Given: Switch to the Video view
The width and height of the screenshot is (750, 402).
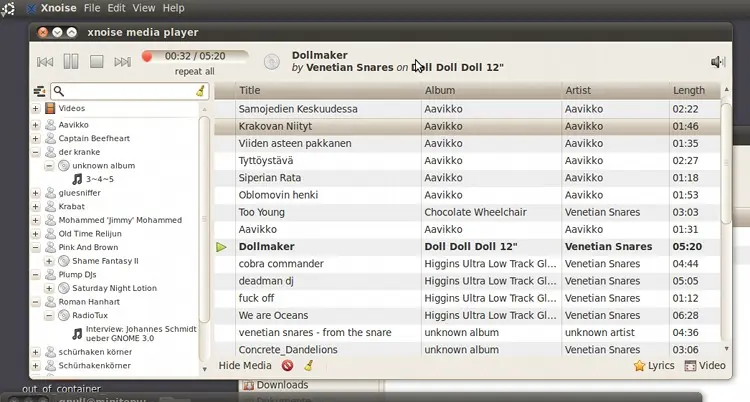Looking at the screenshot, I should [x=705, y=366].
